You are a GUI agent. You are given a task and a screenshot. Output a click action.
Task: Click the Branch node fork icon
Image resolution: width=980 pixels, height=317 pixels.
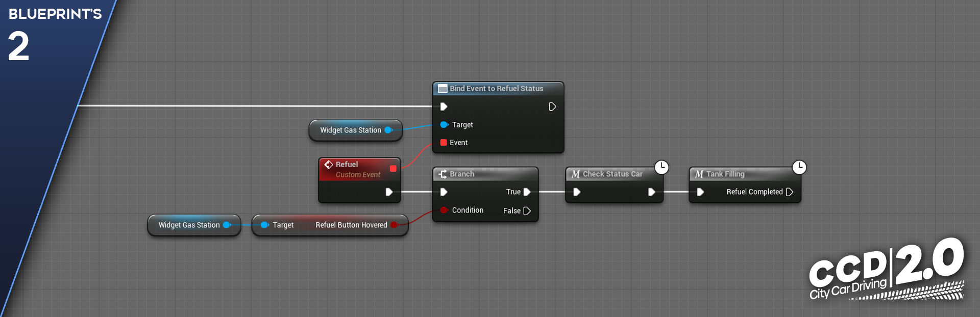pos(443,174)
